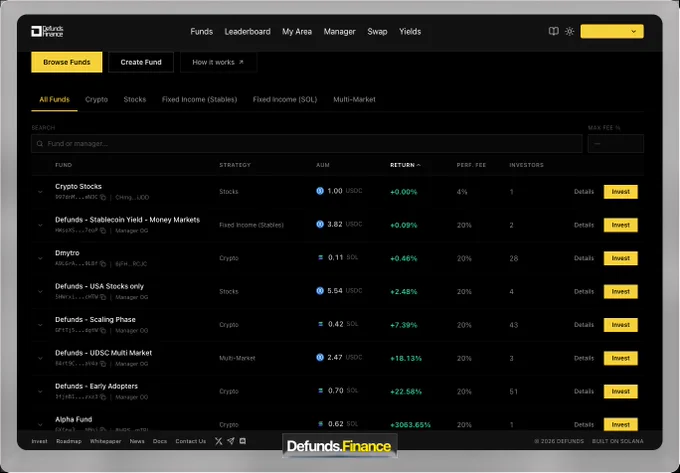Open Funds in top navigation
680x473 pixels.
pyautogui.click(x=202, y=32)
